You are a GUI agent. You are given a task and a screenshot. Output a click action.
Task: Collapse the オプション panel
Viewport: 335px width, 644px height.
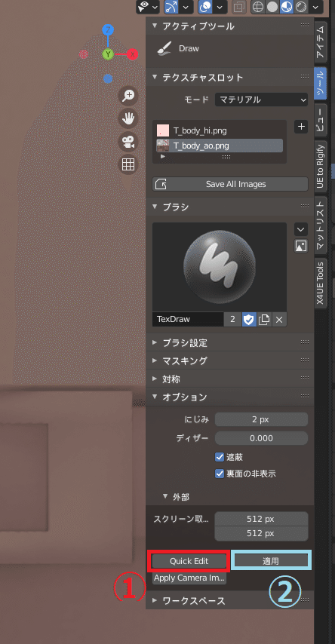point(155,397)
